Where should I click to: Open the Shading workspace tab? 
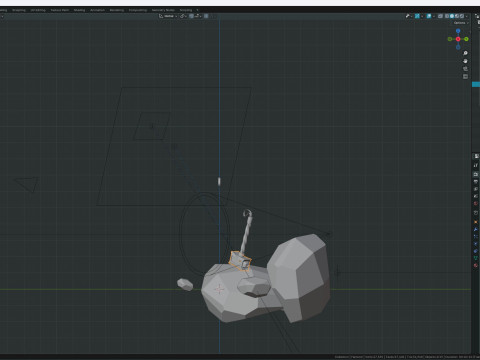pos(79,10)
